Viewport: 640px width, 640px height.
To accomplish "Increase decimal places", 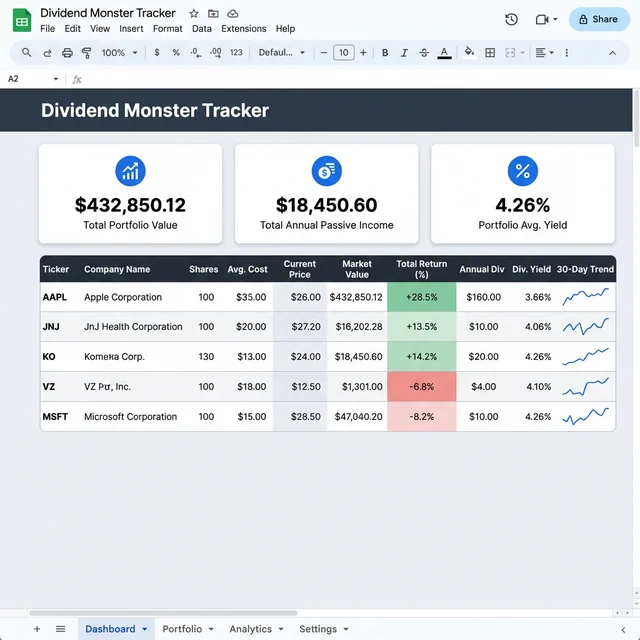I will coord(216,53).
